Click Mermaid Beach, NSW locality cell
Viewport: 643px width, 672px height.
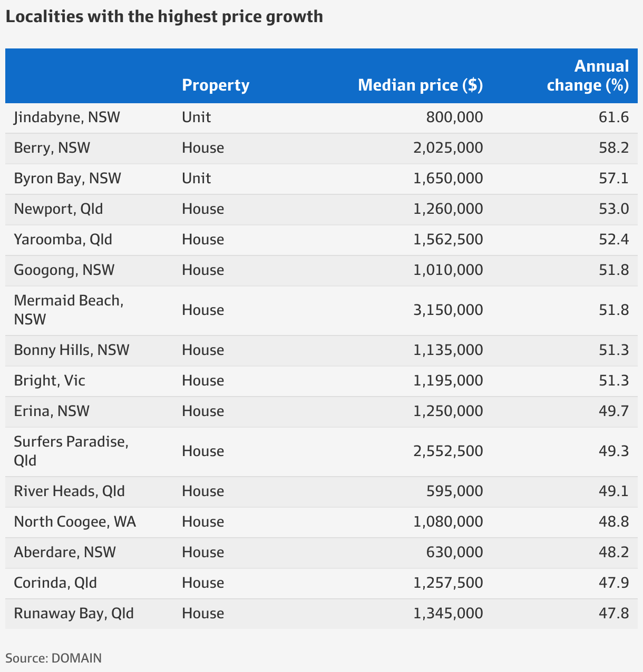(69, 310)
